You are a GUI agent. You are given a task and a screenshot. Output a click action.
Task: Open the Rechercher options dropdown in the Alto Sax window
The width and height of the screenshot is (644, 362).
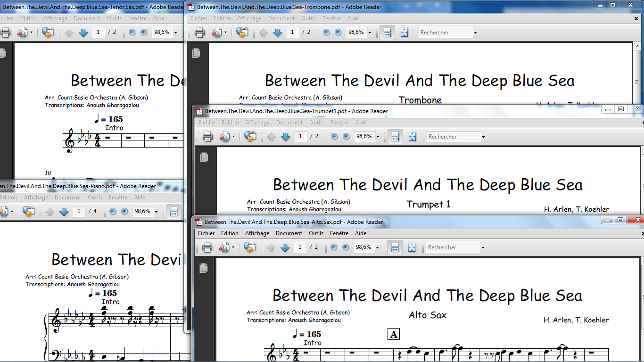pos(483,248)
